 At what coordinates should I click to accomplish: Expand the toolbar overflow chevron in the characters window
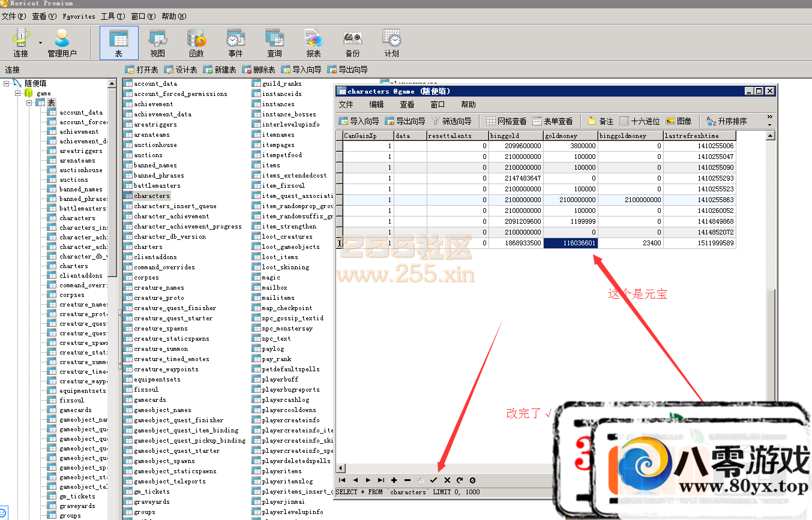(769, 117)
